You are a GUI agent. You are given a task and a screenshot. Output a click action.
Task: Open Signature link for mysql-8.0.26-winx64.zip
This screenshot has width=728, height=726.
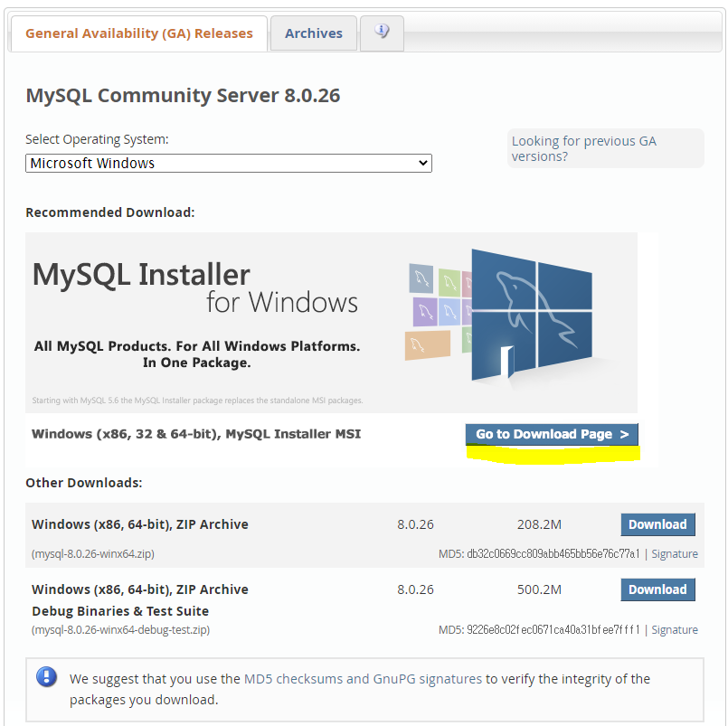[x=674, y=554]
